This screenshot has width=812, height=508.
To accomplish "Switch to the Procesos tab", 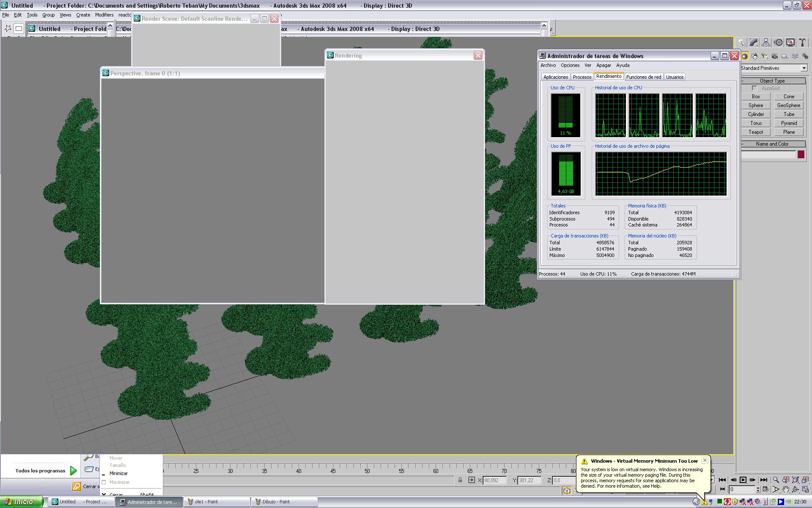I will (x=582, y=77).
